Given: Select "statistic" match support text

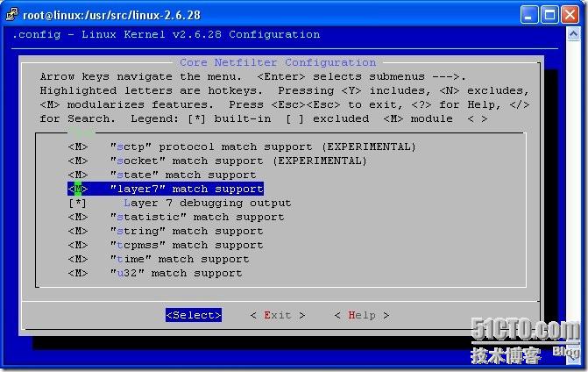Looking at the screenshot, I should coord(197,217).
